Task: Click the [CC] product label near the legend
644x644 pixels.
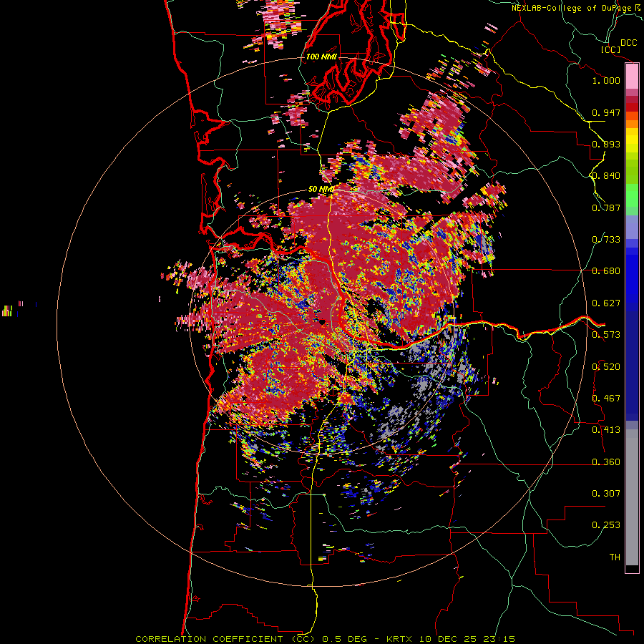Action: 610,49
